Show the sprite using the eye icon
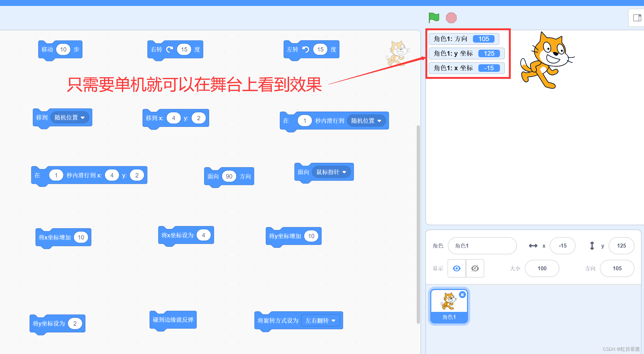Screen dimensions: 644x354 (457, 268)
